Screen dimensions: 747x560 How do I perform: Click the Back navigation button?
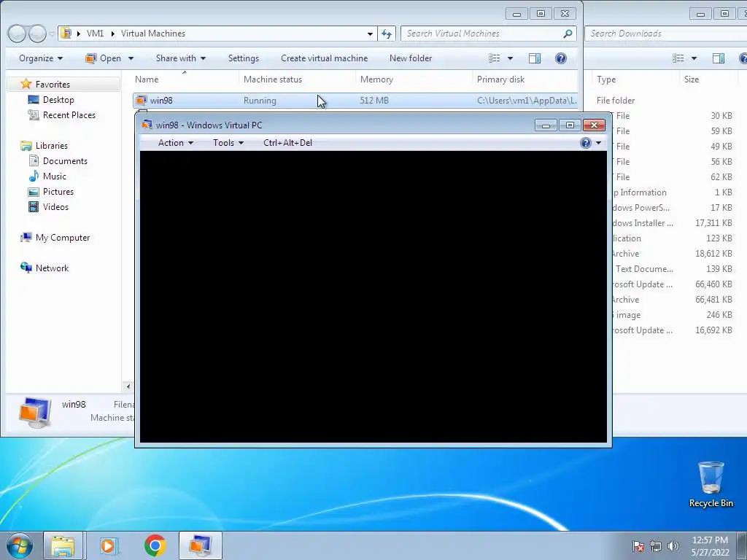(x=17, y=34)
